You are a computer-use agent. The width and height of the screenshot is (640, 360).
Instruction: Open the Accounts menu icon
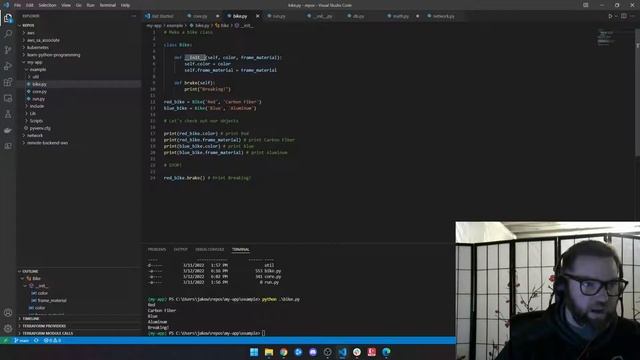tap(8, 313)
